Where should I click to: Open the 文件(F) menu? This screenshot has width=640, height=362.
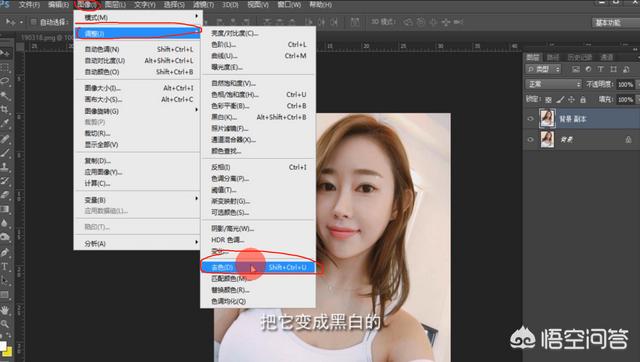coord(29,5)
